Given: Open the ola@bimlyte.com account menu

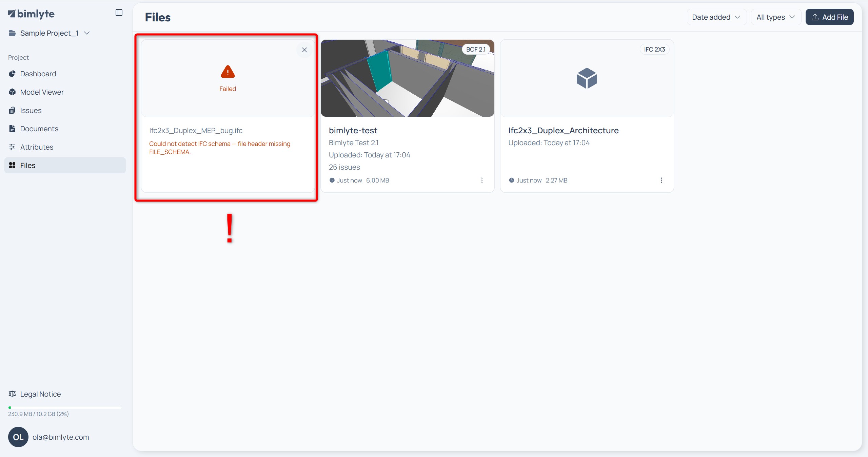Looking at the screenshot, I should pyautogui.click(x=61, y=437).
